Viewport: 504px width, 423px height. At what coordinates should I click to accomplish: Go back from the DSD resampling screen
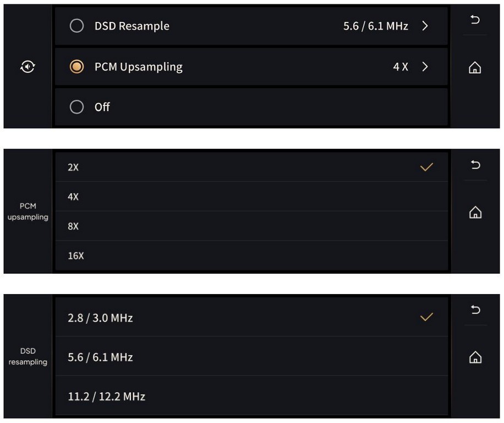(475, 310)
